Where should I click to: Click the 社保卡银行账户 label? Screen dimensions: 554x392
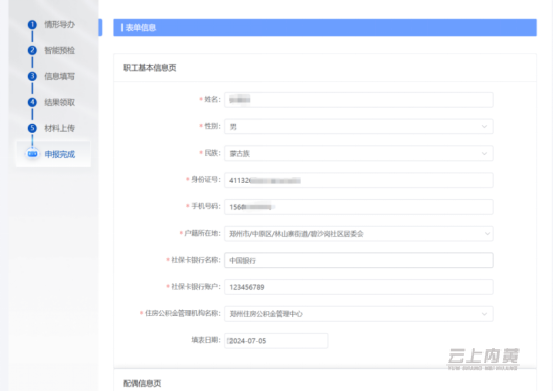[196, 286]
